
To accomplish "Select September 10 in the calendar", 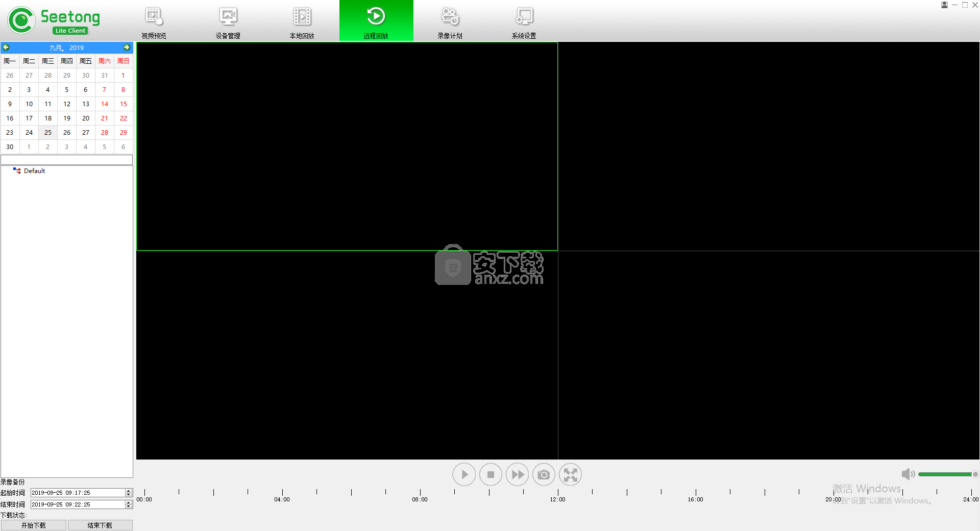I will (x=29, y=104).
